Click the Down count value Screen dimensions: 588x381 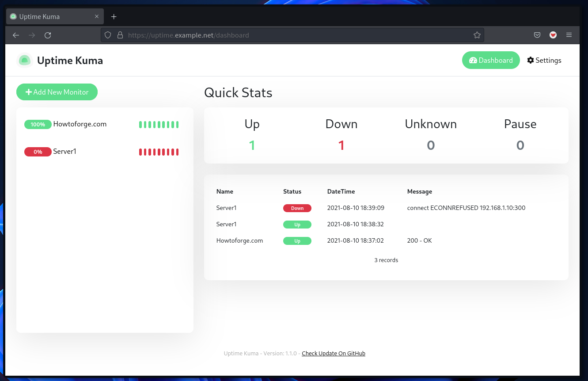pos(341,145)
